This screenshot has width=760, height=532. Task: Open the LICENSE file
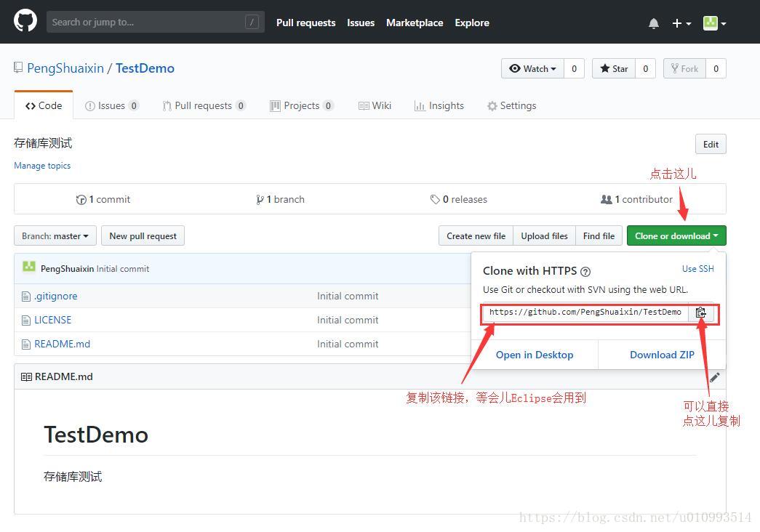[53, 320]
